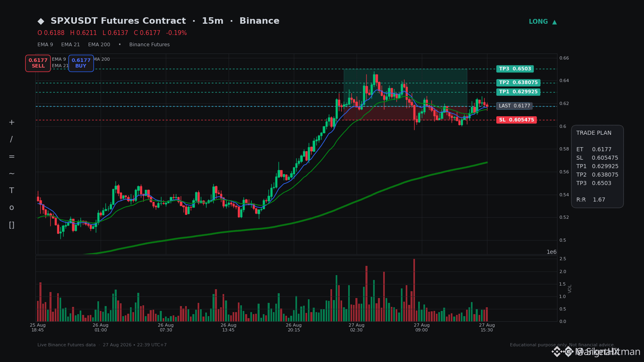The height and width of the screenshot is (362, 644).
Task: Select the horizontal lines equals tool
Action: [12, 157]
